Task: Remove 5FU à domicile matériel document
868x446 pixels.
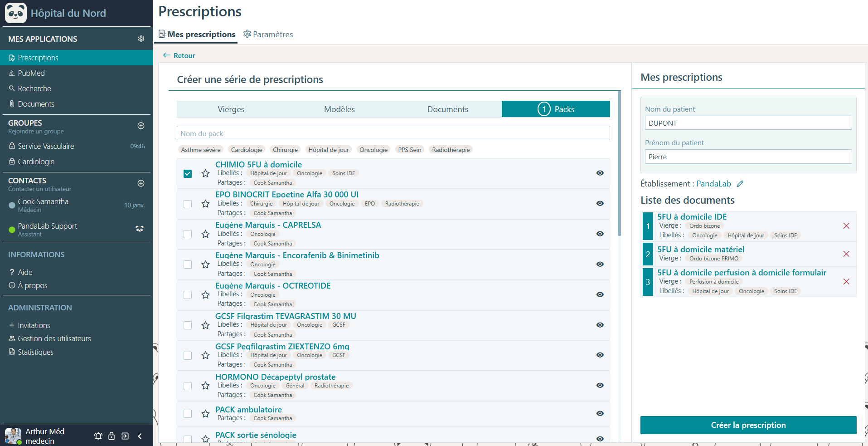Action: pyautogui.click(x=846, y=254)
